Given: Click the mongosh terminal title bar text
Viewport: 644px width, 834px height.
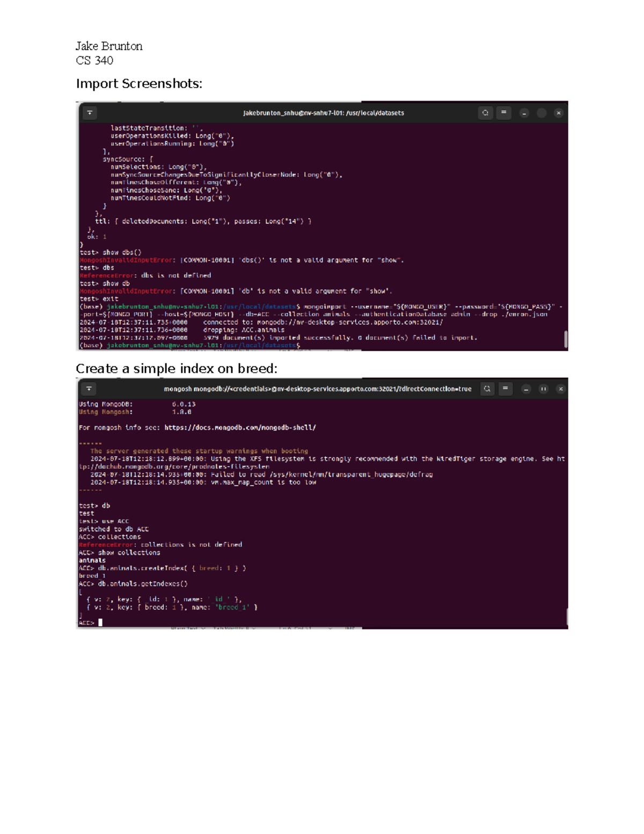Looking at the screenshot, I should [317, 389].
